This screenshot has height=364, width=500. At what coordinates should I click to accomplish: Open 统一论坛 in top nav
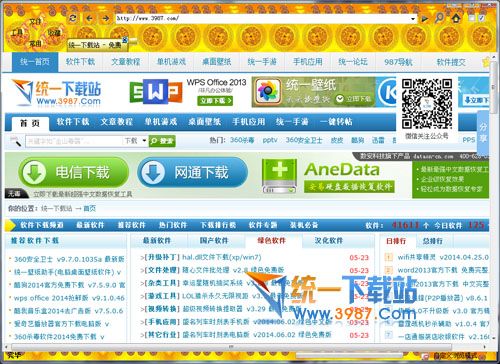point(353,62)
